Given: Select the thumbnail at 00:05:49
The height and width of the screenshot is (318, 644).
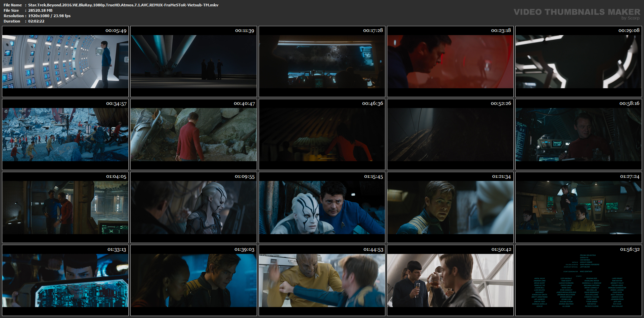Looking at the screenshot, I should coord(65,62).
